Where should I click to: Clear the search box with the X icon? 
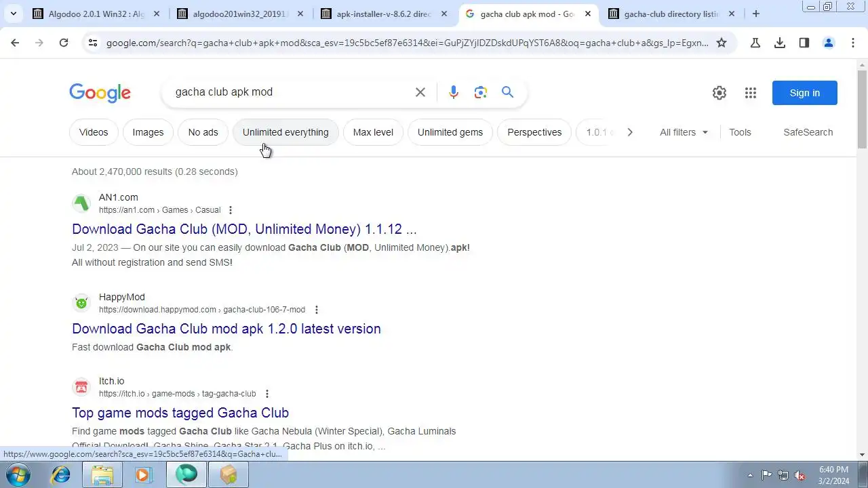pos(420,92)
